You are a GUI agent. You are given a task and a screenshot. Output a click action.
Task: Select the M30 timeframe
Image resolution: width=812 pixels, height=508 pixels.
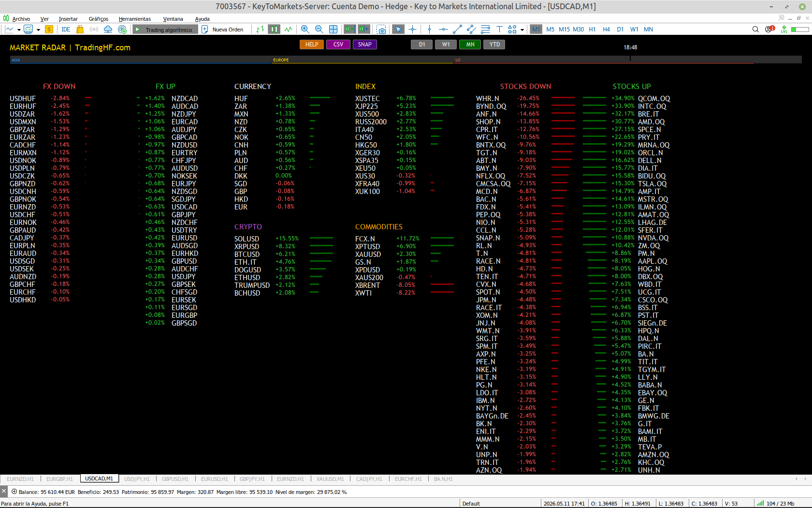[578, 30]
